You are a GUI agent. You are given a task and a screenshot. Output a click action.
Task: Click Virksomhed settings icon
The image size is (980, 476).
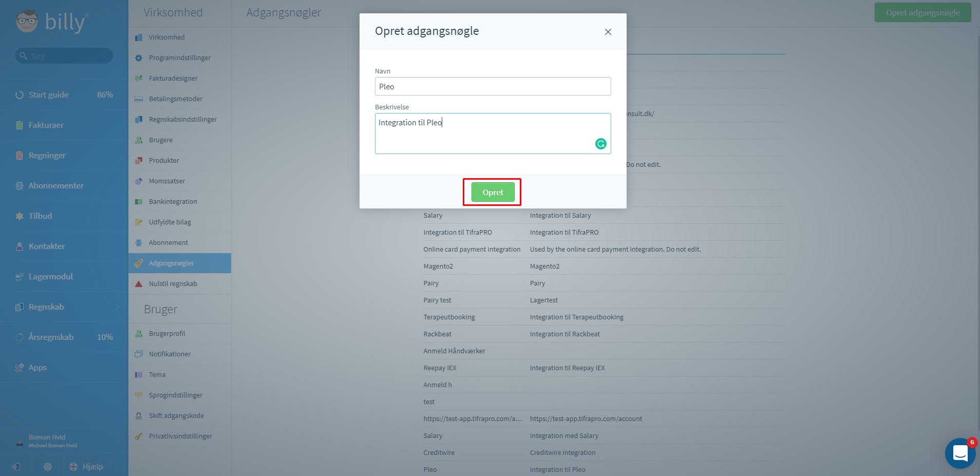click(x=139, y=37)
